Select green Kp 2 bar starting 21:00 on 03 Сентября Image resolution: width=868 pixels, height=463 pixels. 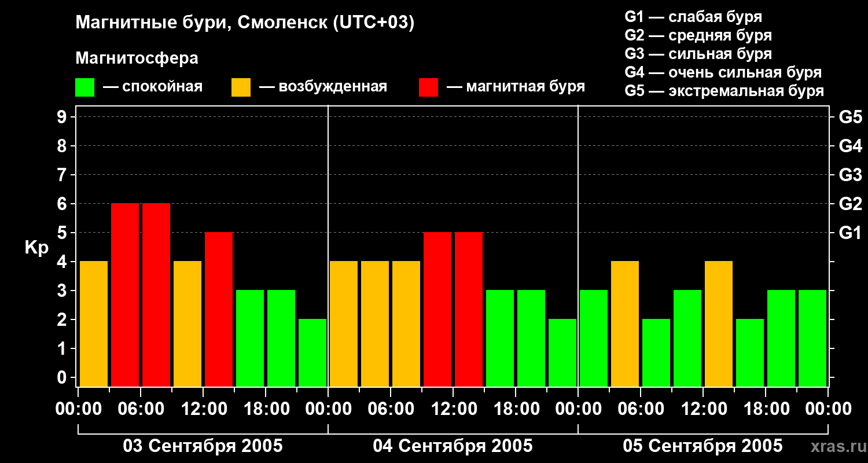tap(312, 352)
